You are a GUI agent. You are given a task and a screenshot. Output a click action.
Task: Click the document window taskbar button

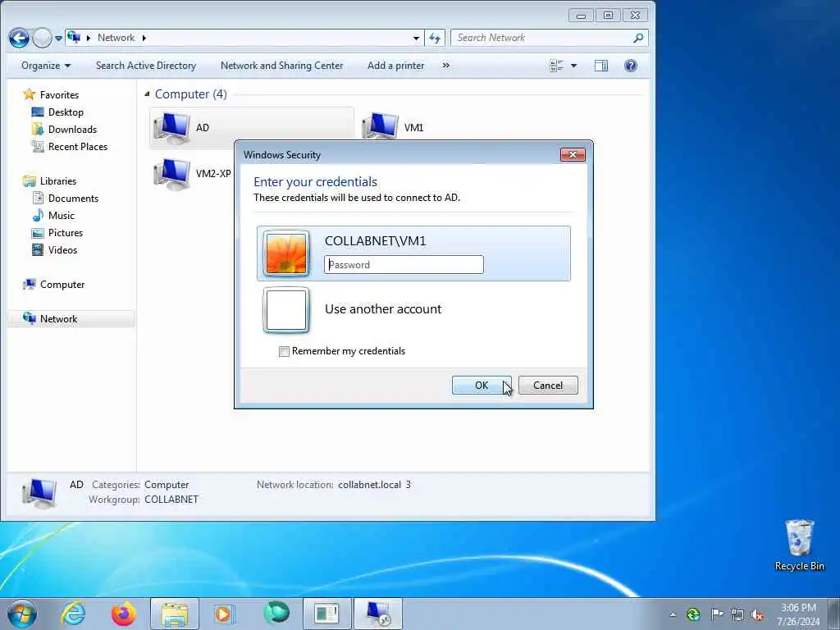click(326, 614)
